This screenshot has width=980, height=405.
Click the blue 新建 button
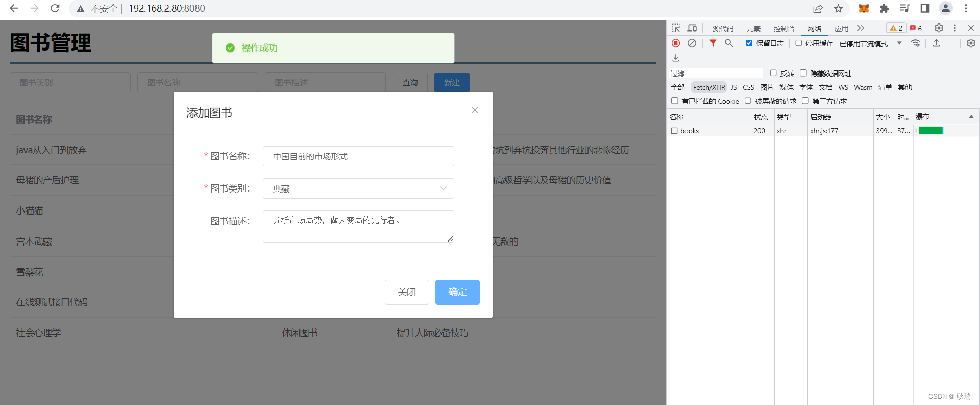[x=452, y=82]
